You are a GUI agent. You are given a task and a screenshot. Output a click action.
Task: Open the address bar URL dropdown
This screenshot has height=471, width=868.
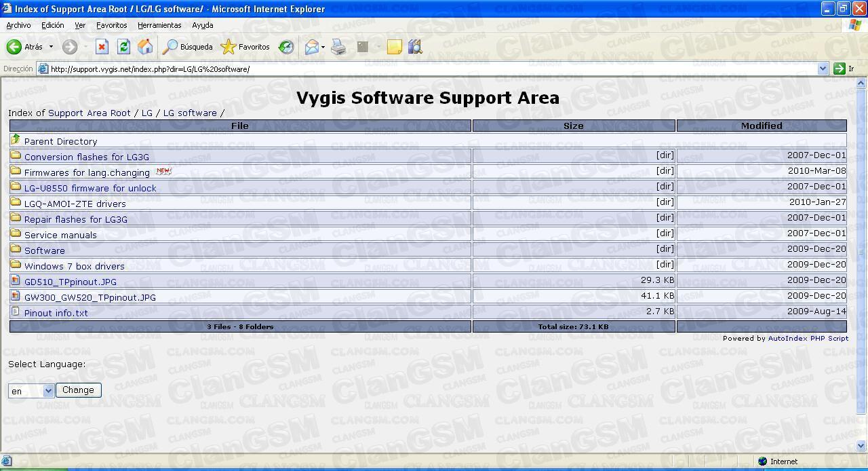coord(823,69)
